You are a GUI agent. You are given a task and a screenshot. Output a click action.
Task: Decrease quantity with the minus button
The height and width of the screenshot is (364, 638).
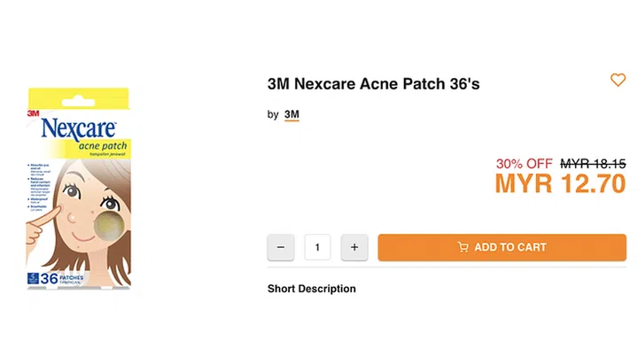[281, 247]
